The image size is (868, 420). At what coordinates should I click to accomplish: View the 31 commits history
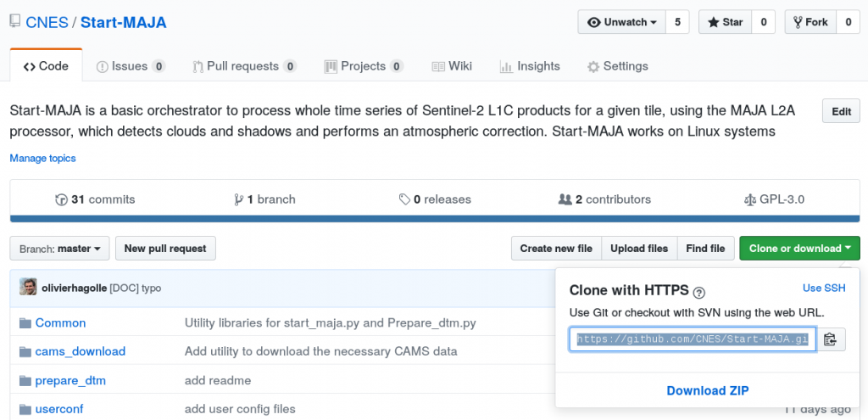95,199
